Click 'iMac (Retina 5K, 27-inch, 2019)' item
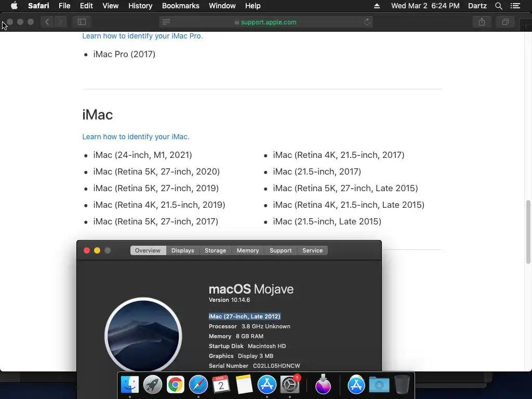Viewport: 532px width, 399px height. pos(156,188)
